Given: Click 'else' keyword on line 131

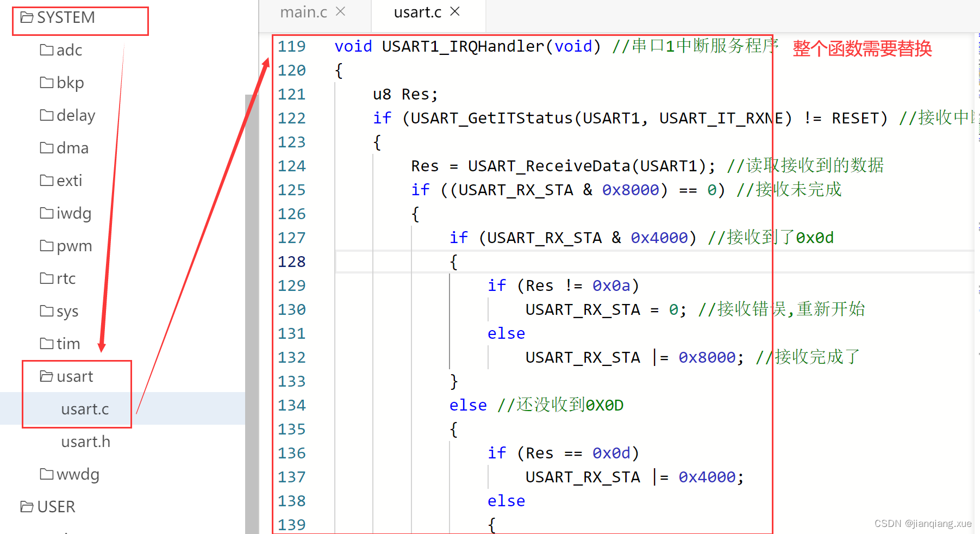Looking at the screenshot, I should tap(506, 334).
